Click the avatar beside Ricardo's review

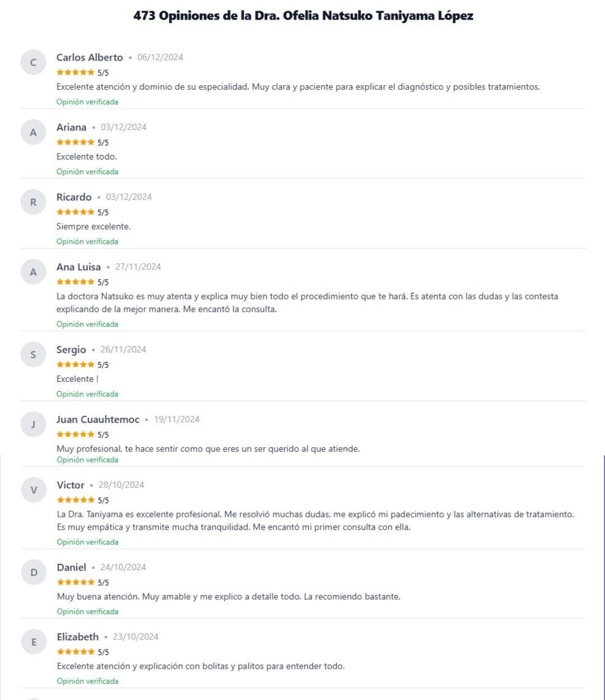[x=33, y=202]
